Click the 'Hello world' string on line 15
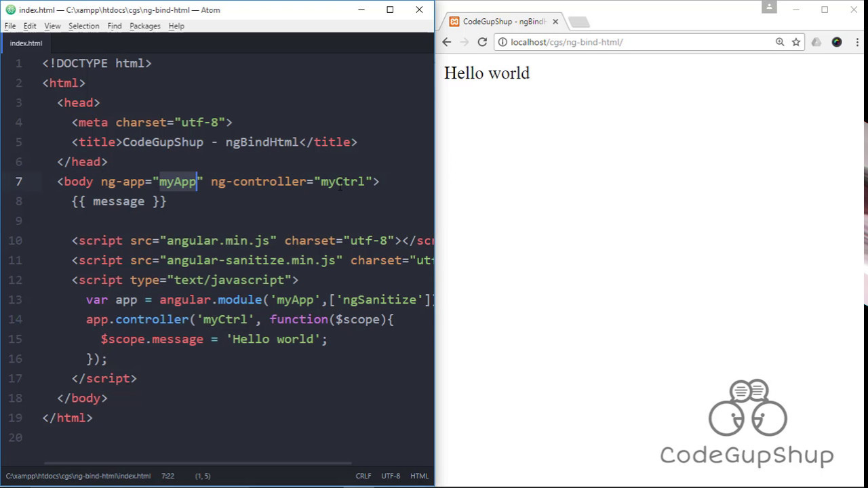The image size is (868, 488). coord(273,339)
